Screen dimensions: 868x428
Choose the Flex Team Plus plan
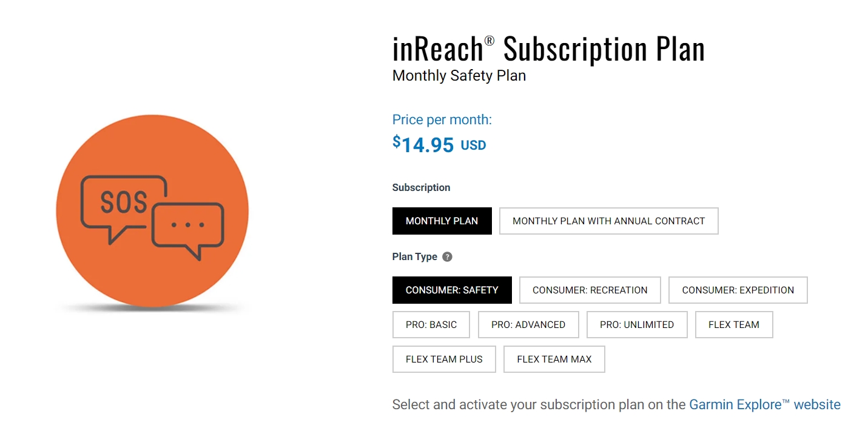(444, 359)
